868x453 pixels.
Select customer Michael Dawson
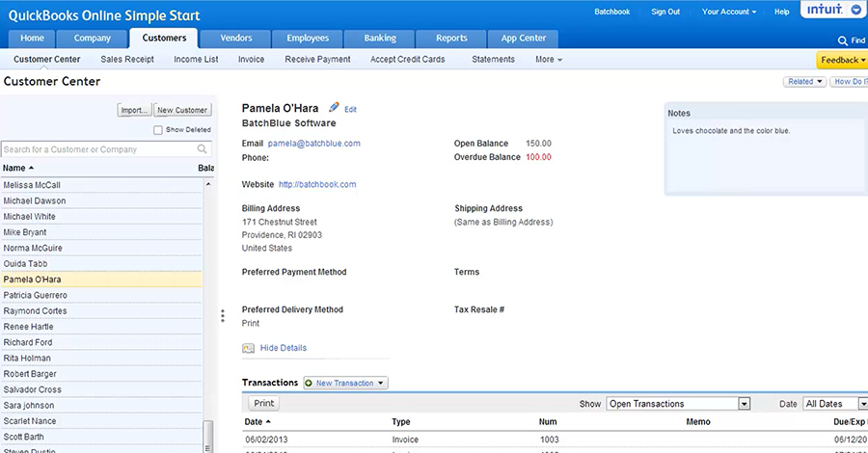(x=102, y=200)
